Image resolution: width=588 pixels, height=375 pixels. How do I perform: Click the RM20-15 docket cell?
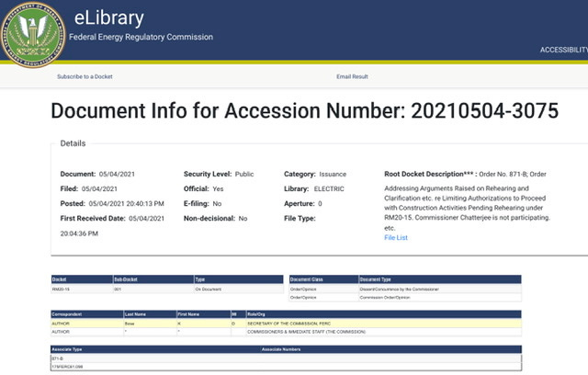tap(82, 290)
